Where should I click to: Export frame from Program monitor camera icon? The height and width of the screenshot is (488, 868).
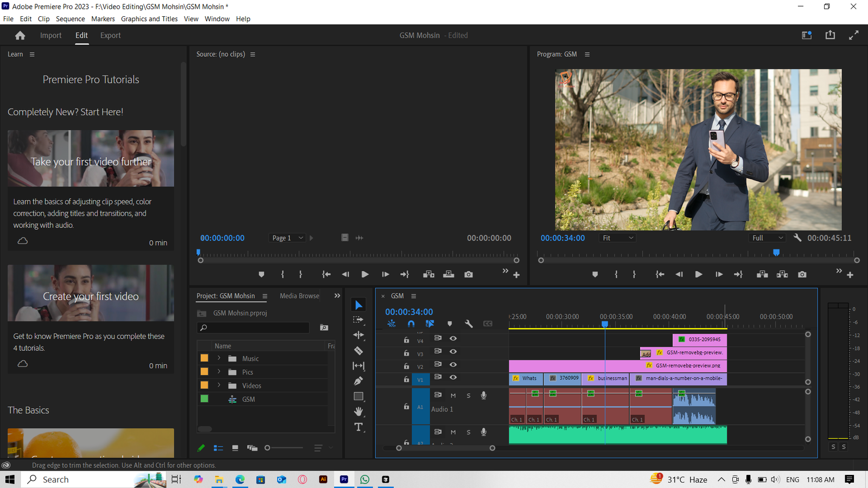(802, 275)
